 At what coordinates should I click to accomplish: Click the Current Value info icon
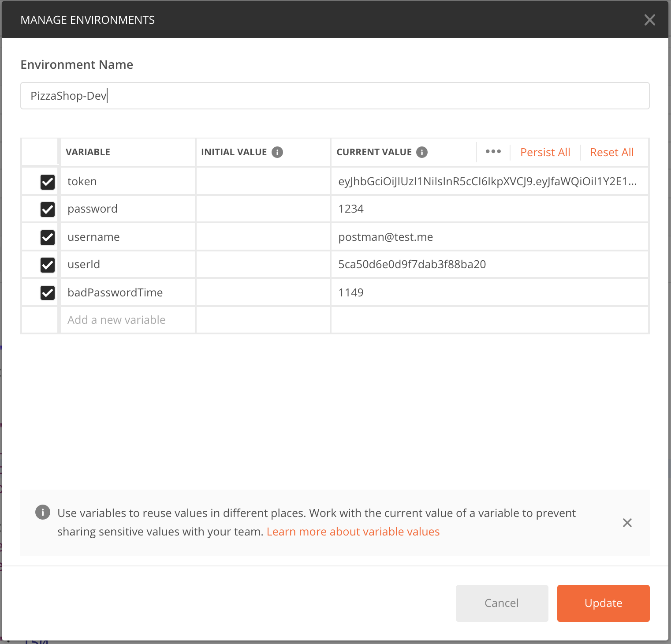(422, 152)
